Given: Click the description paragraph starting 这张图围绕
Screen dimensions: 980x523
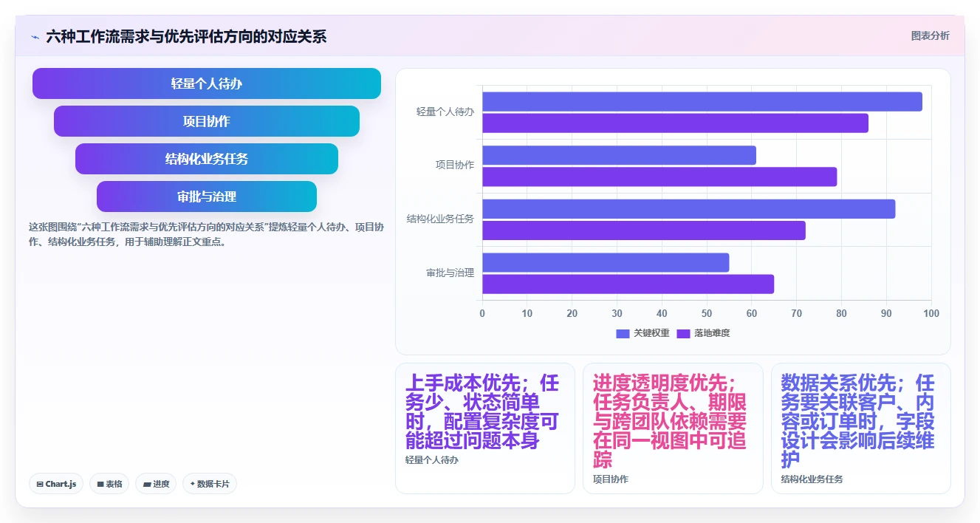Looking at the screenshot, I should coord(206,234).
